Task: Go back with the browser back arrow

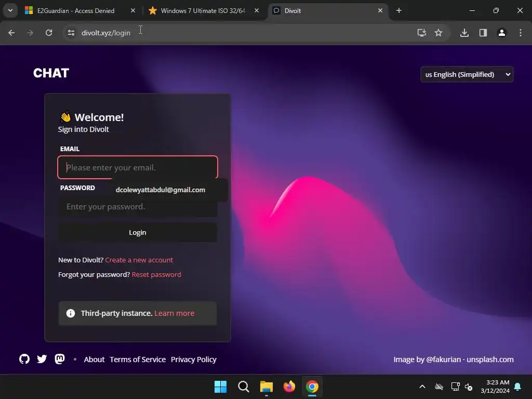Action: click(x=11, y=33)
